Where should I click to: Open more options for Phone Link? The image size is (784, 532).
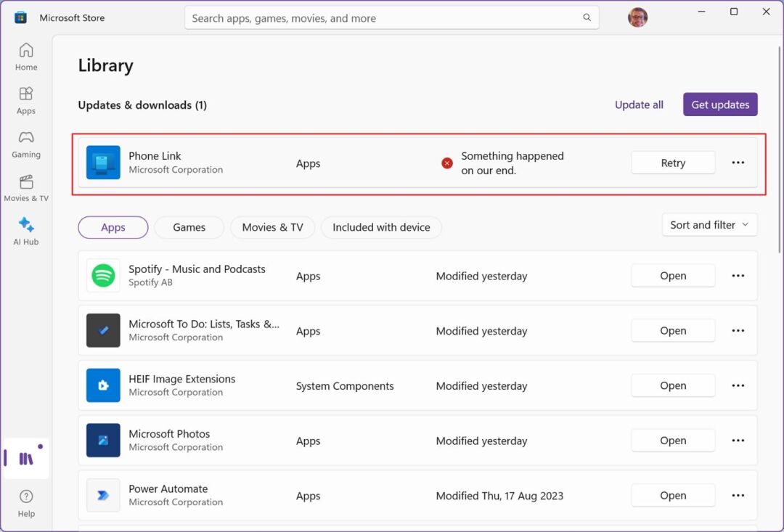pos(738,163)
